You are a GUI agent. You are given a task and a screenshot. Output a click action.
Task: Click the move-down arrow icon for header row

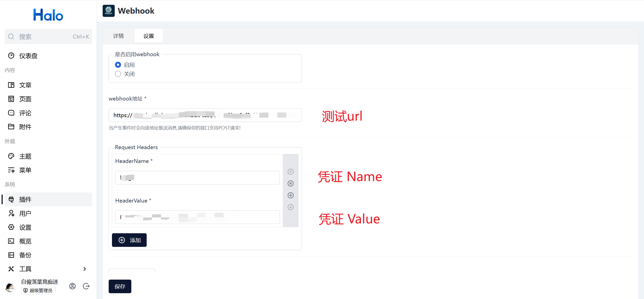(291, 207)
